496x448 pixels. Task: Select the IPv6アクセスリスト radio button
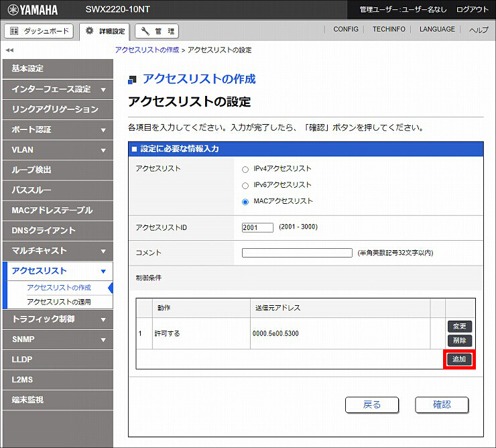tap(245, 186)
